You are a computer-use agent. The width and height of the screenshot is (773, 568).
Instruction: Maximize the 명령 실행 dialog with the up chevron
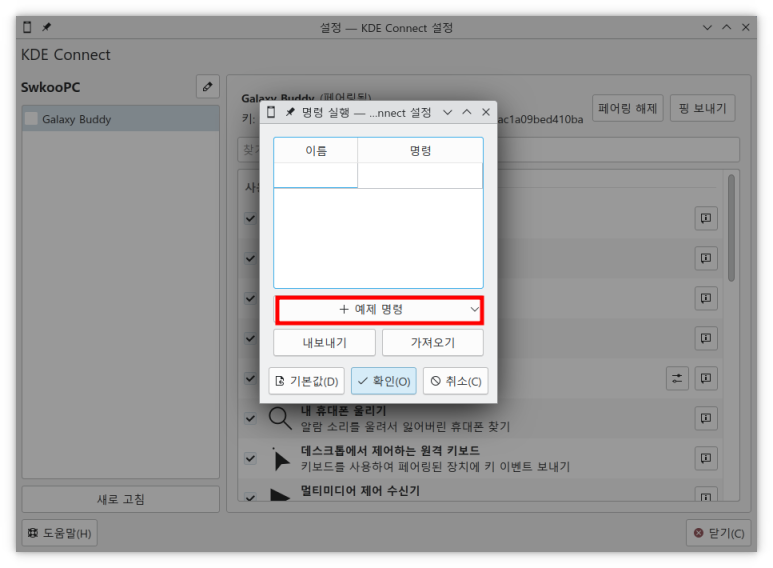(467, 112)
